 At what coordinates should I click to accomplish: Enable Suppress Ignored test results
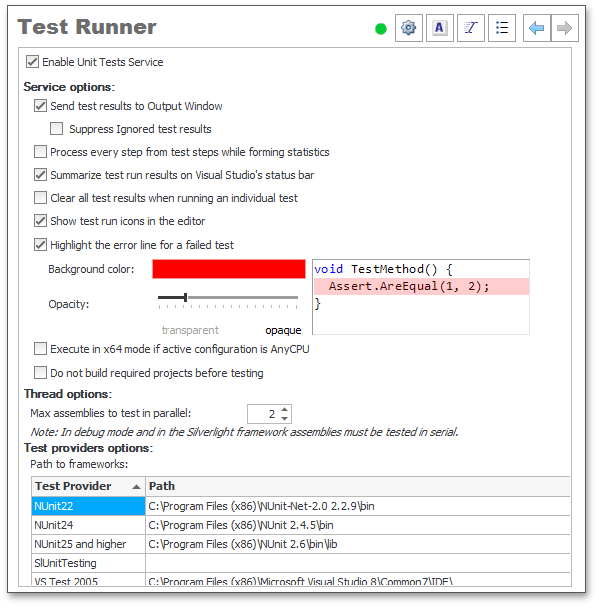pos(56,129)
